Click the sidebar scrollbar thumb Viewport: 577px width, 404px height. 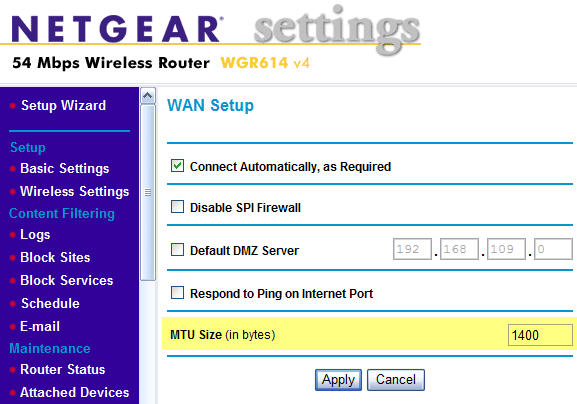pyautogui.click(x=148, y=192)
